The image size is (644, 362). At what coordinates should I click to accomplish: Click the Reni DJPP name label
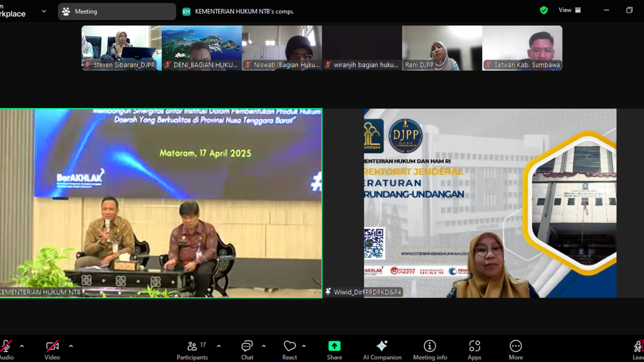[x=419, y=65]
